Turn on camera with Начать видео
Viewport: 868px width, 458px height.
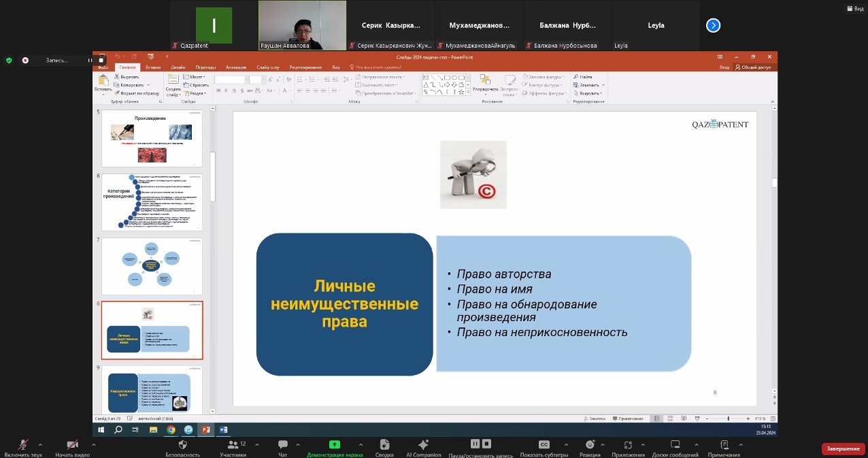[72, 445]
